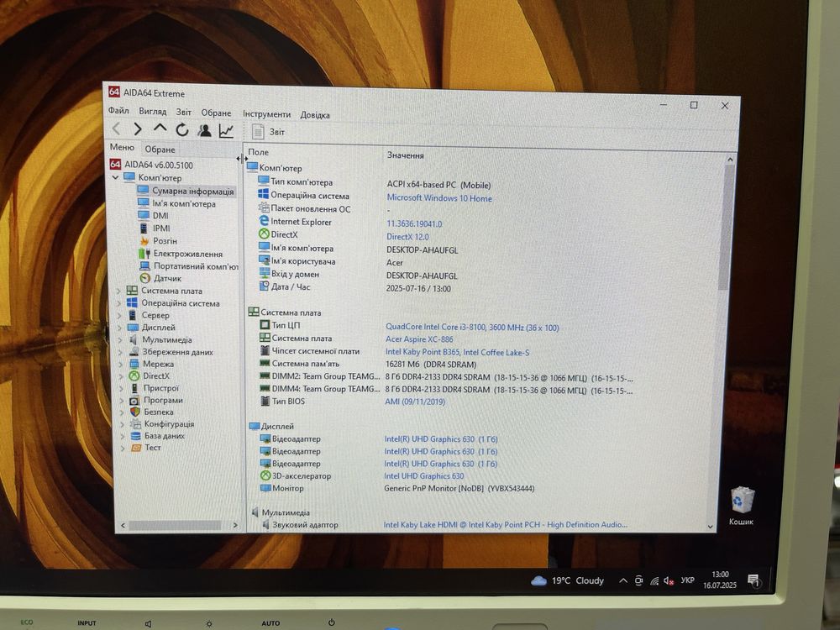
Task: Switch to the Обране tab in the sidebar
Action: tap(160, 149)
